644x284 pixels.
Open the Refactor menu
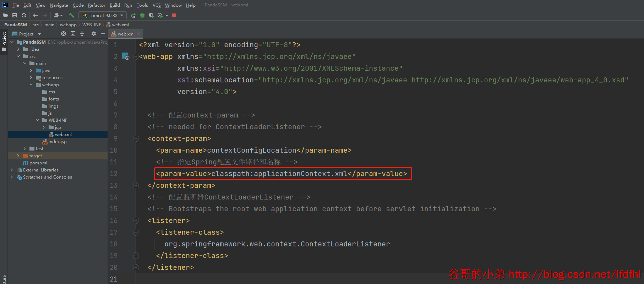(97, 5)
